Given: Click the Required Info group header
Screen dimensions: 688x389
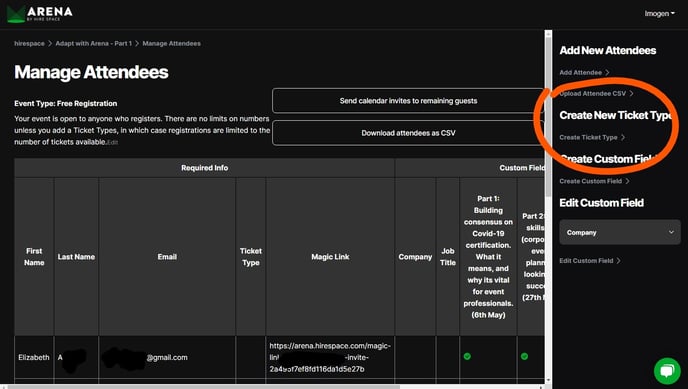Looking at the screenshot, I should point(204,168).
